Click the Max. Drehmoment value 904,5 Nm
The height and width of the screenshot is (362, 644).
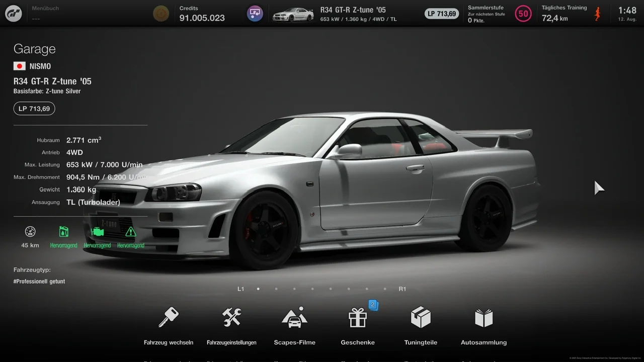click(x=107, y=177)
